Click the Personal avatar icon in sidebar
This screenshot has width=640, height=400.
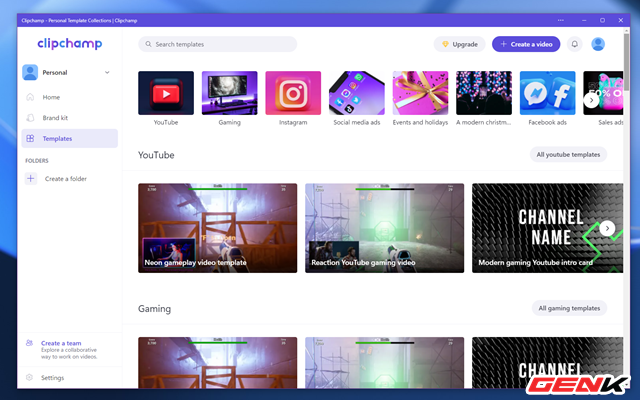click(x=30, y=72)
